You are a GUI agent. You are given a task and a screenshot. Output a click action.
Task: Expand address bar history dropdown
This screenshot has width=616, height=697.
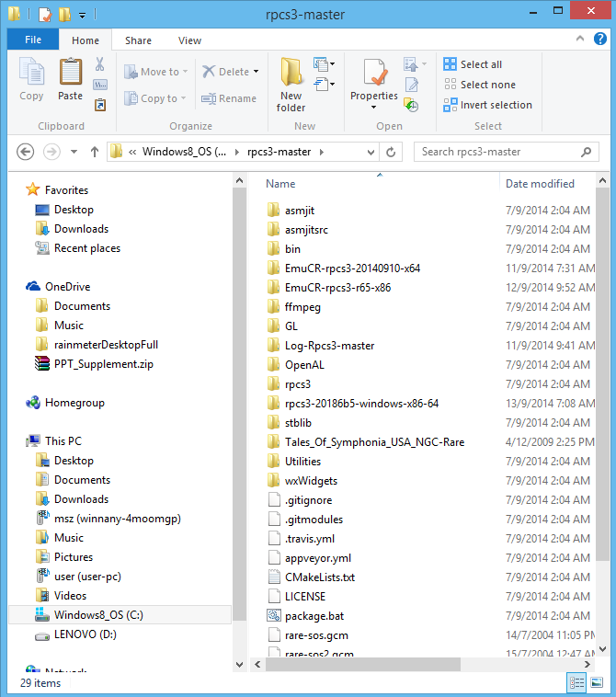coord(371,152)
